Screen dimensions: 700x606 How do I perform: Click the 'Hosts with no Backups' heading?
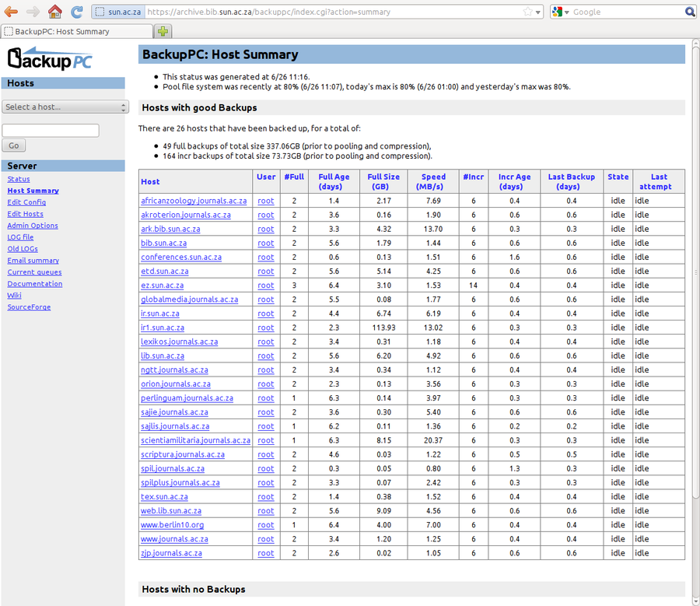(194, 589)
